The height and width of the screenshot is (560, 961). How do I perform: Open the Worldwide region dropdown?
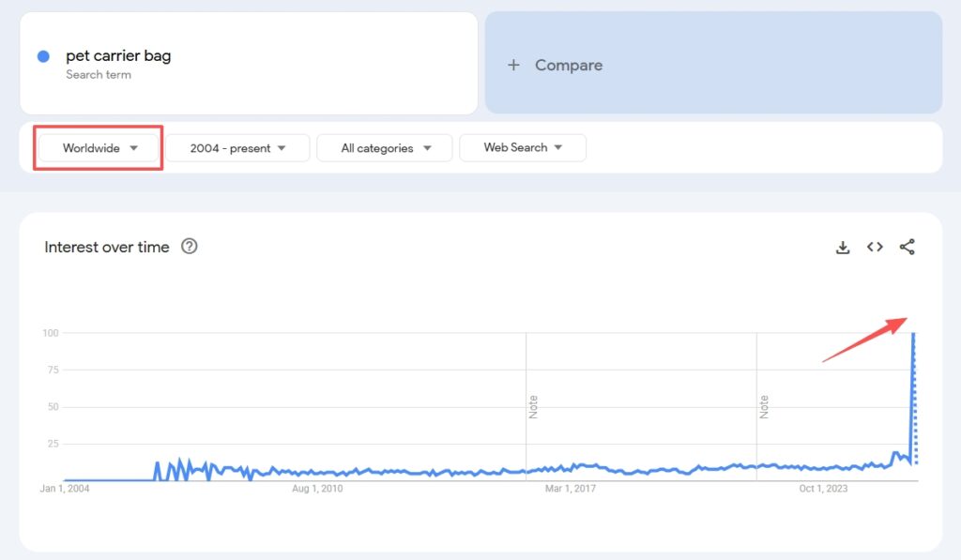99,148
